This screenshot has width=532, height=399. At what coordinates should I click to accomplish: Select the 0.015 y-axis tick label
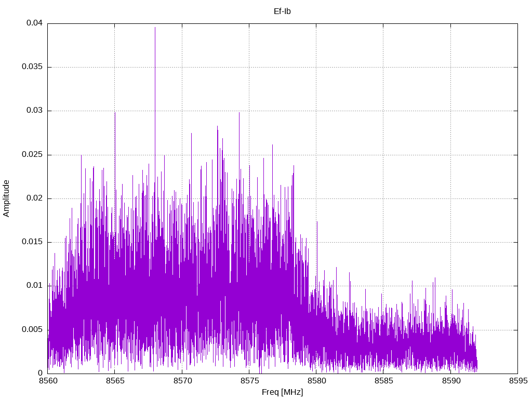pos(32,242)
